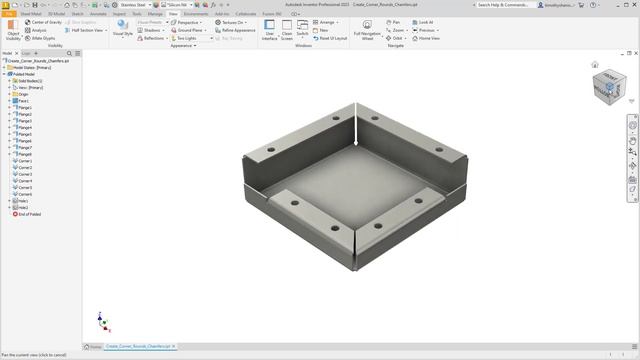
Task: Collapse the Folded Model node
Action: (x=4, y=74)
